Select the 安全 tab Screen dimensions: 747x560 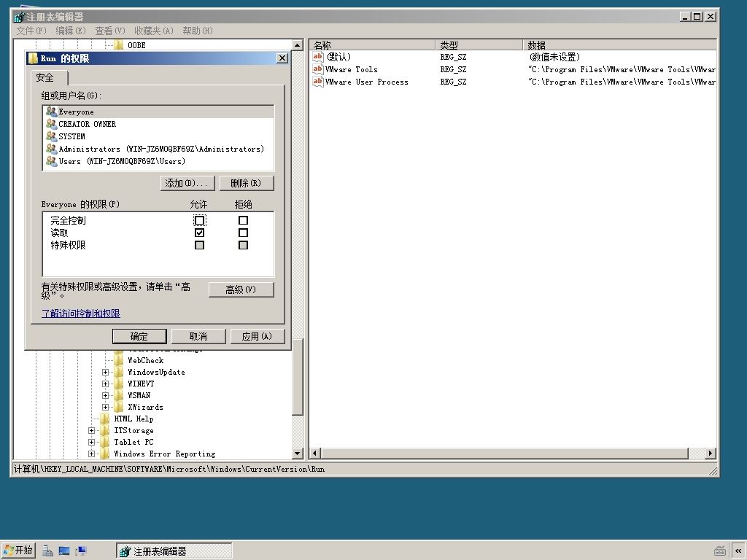50,77
